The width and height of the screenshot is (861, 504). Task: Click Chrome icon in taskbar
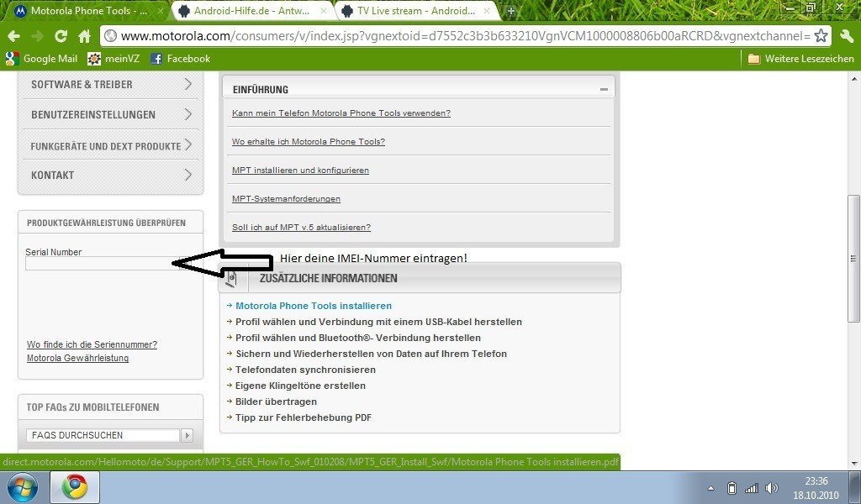(75, 487)
